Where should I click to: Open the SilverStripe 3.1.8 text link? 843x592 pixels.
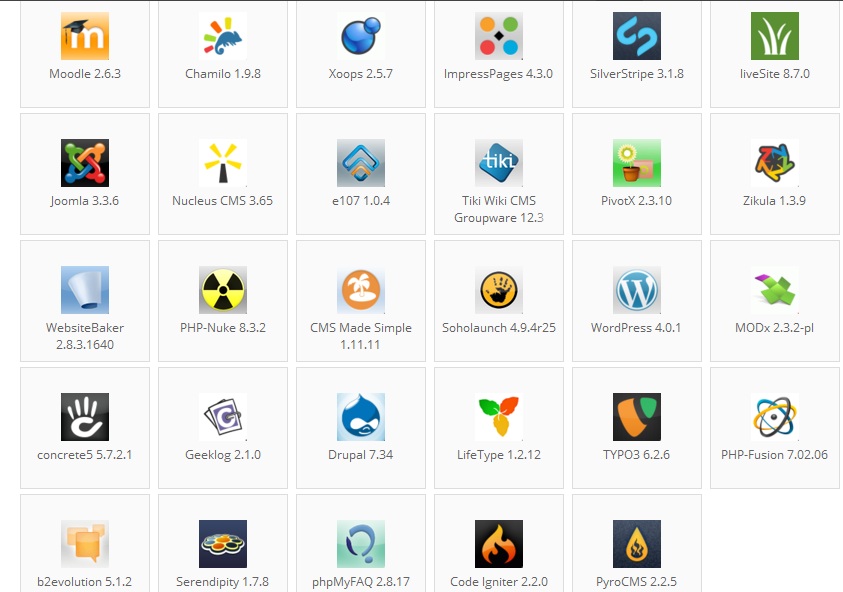(636, 74)
